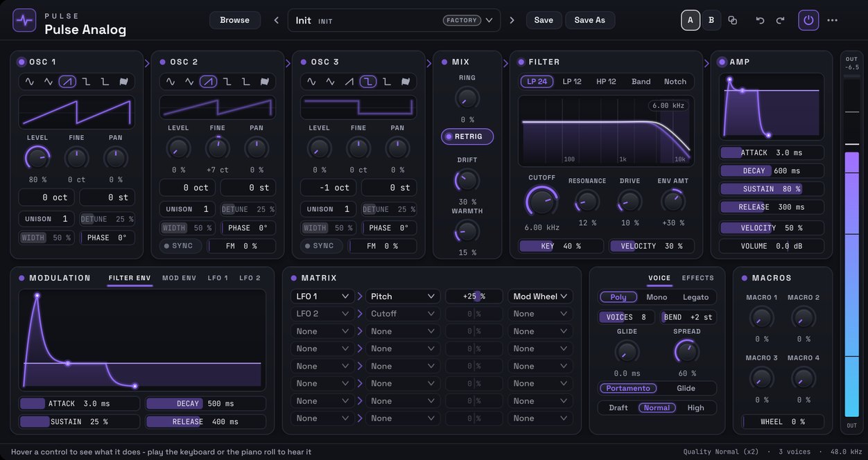Image resolution: width=868 pixels, height=460 pixels.
Task: Switch to the MOD ENV tab
Action: [x=179, y=278]
